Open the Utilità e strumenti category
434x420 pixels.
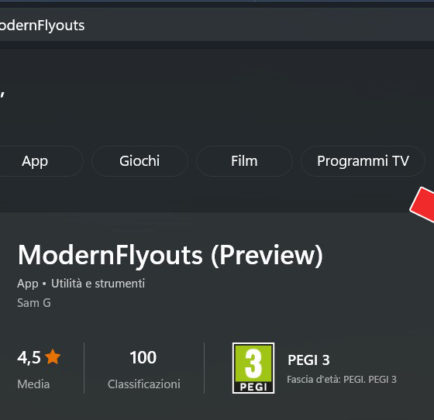pos(98,284)
